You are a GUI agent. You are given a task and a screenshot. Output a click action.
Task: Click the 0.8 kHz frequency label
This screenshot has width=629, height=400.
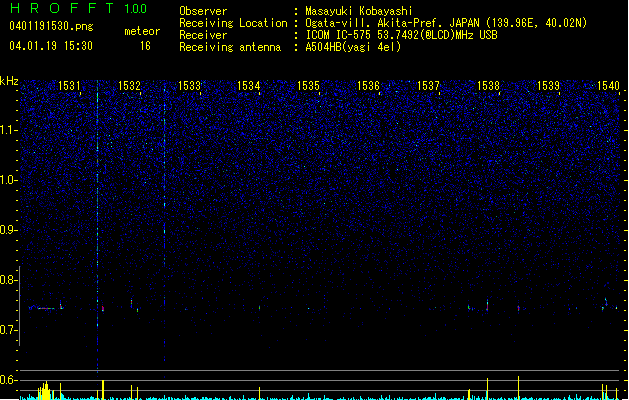9,280
